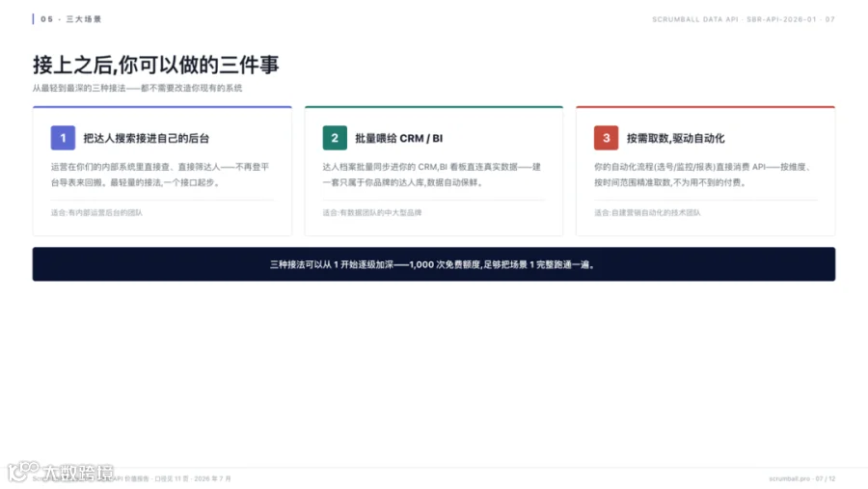
Task: Click the note 适合:自建营销自动化的技术团队
Action: tap(647, 212)
